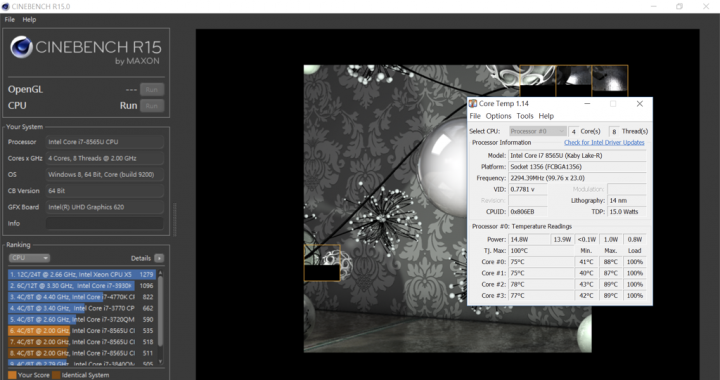Click the OS value Windows 8, 64 Bit

105,174
